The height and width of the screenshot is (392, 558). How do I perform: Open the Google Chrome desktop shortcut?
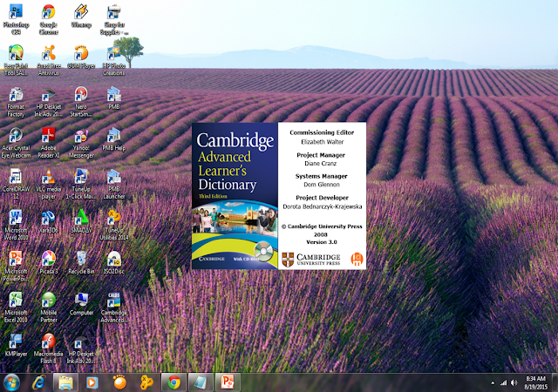click(x=49, y=19)
